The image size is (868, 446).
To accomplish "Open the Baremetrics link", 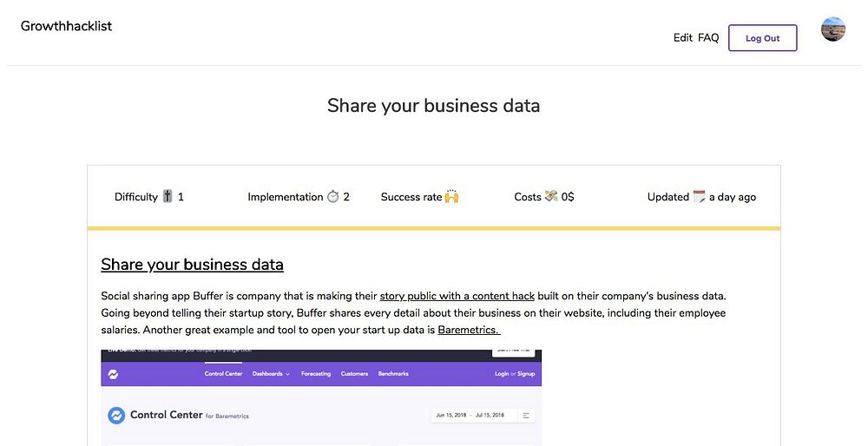I will point(469,330).
